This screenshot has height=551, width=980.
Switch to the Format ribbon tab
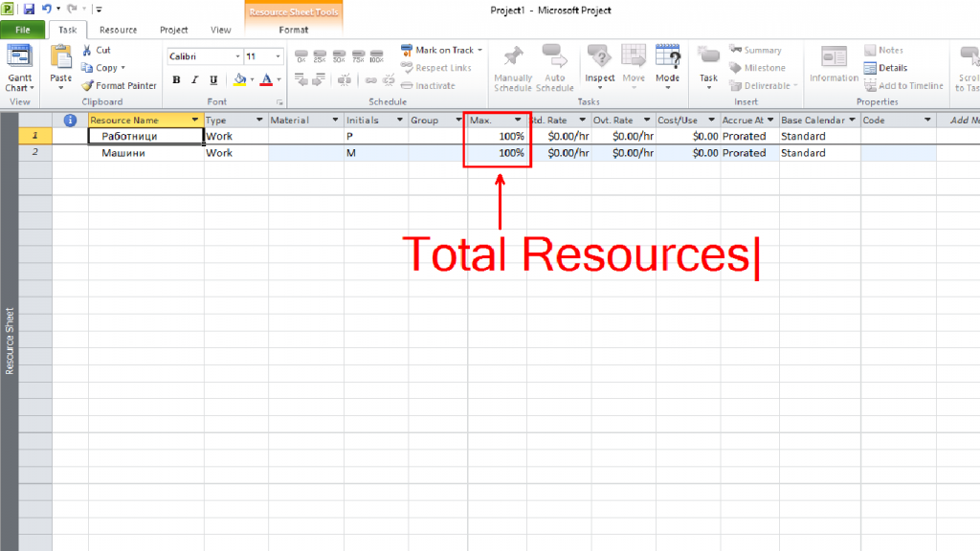click(x=294, y=30)
